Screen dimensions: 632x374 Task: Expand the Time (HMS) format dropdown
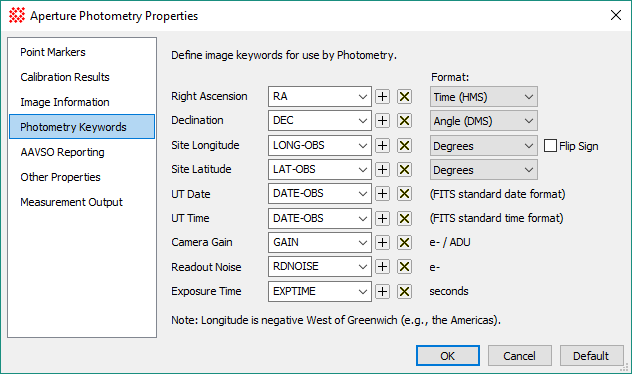(484, 97)
